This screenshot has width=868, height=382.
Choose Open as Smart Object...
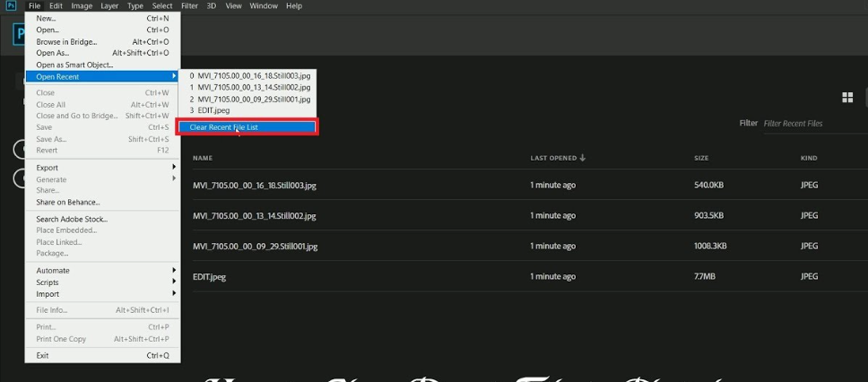(x=74, y=65)
